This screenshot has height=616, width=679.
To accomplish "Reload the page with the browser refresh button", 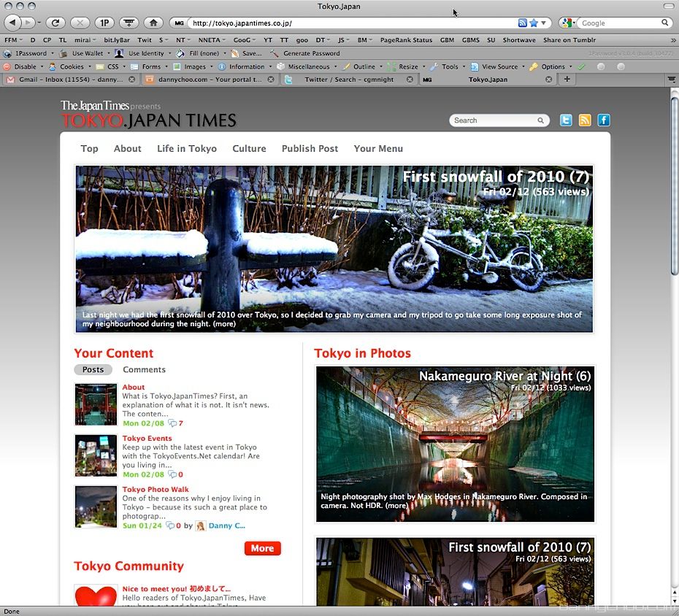I will click(x=55, y=23).
